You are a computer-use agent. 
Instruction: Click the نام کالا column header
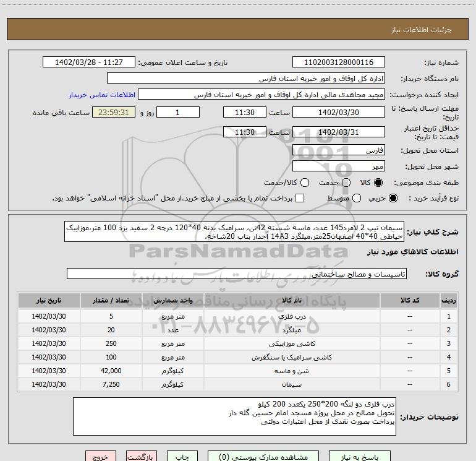click(292, 300)
